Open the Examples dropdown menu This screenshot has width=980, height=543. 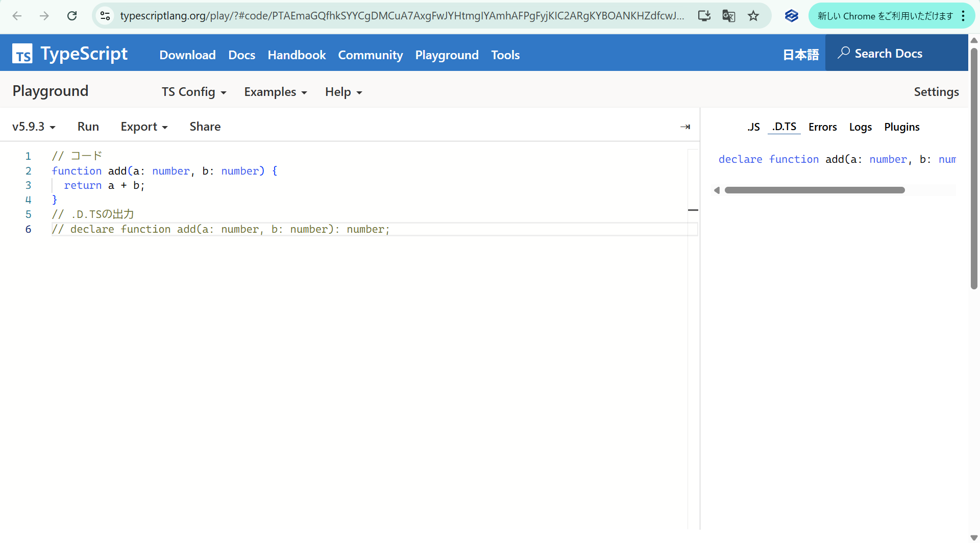pos(276,92)
